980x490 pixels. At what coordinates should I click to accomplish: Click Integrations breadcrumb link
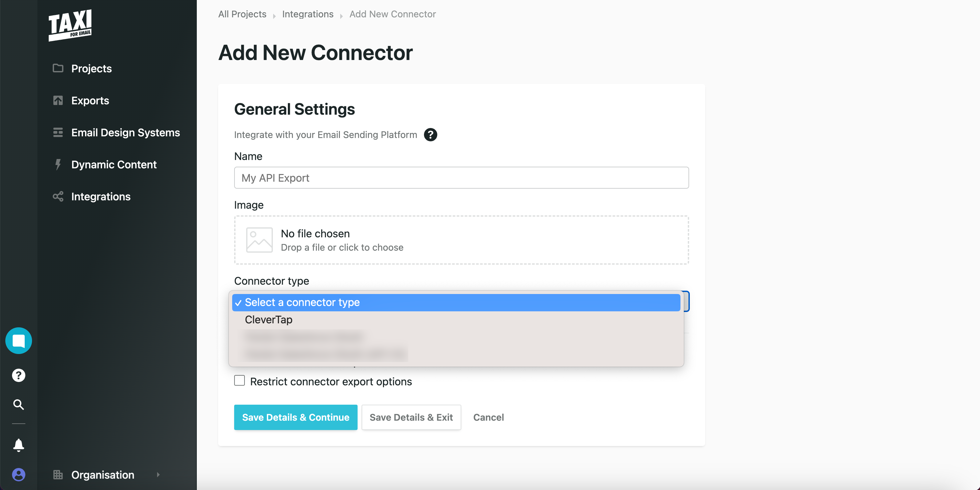click(x=308, y=14)
